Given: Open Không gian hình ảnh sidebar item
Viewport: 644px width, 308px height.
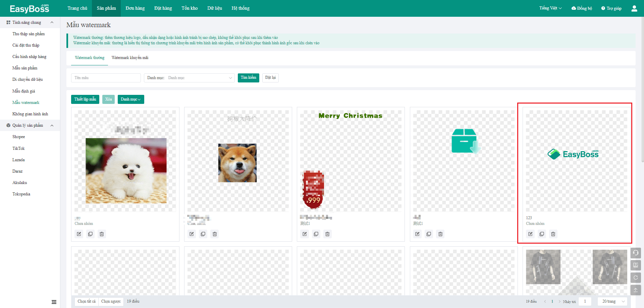Looking at the screenshot, I should click(30, 114).
